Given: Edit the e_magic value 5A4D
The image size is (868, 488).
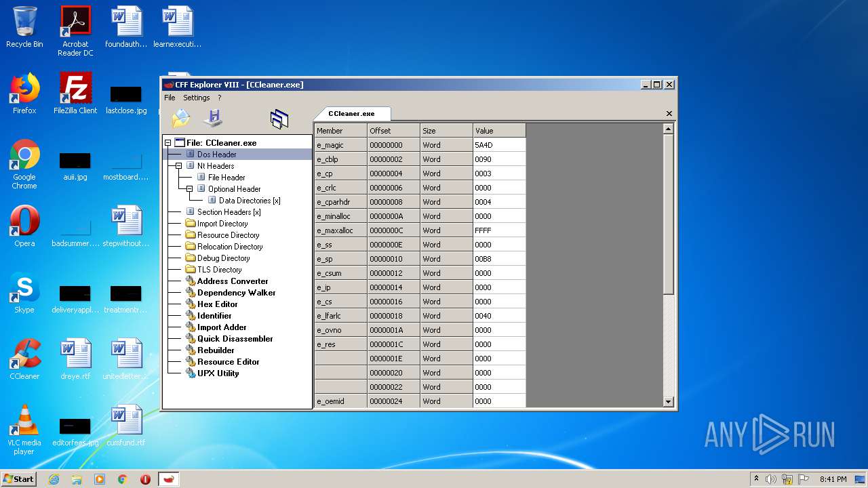Looking at the screenshot, I should pyautogui.click(x=499, y=145).
